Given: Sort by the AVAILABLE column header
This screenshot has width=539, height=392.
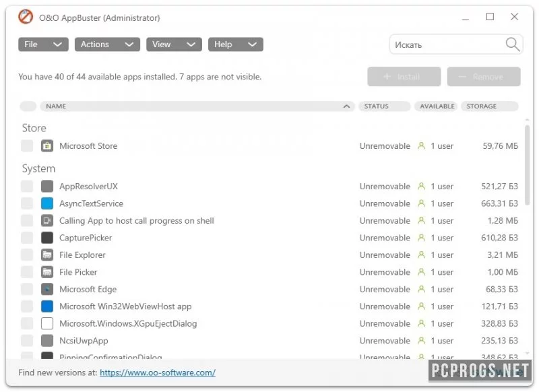Looking at the screenshot, I should pyautogui.click(x=436, y=106).
